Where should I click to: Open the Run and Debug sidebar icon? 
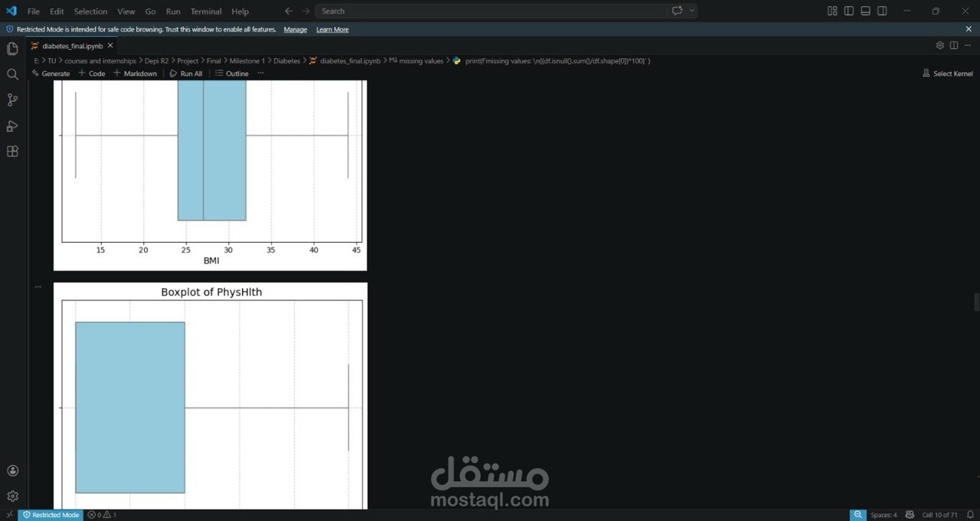point(11,126)
